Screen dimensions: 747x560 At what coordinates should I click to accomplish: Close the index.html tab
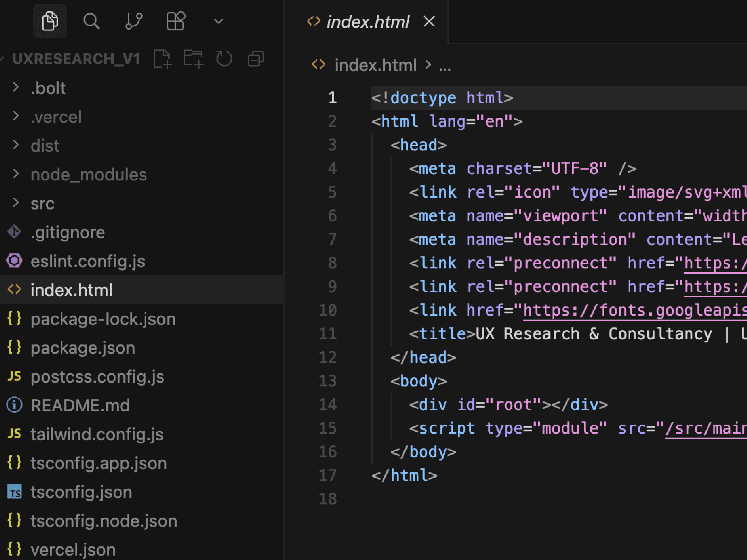coord(429,22)
